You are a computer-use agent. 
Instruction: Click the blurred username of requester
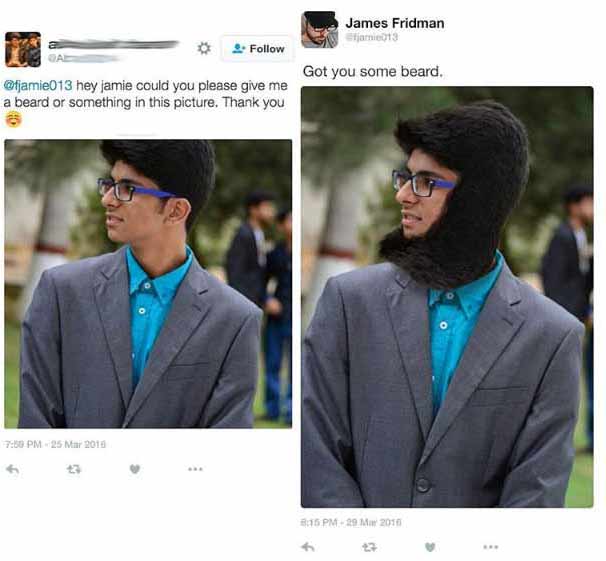[x=114, y=45]
